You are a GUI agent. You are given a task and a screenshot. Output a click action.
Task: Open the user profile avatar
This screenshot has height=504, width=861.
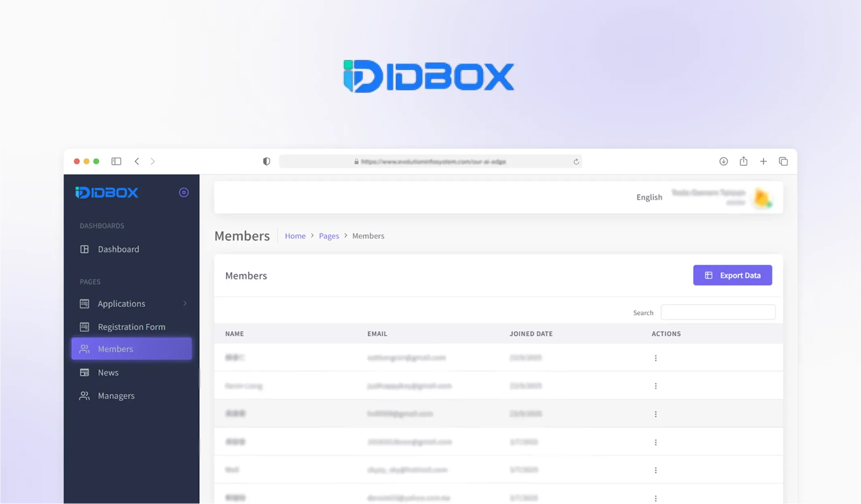click(761, 198)
